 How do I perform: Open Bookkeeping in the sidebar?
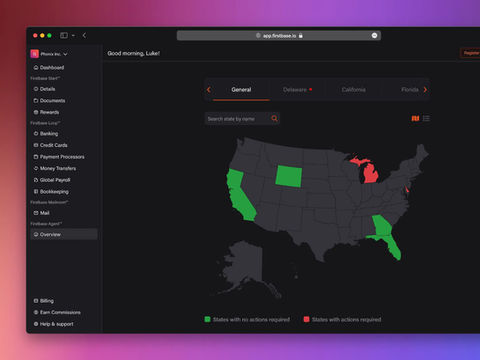pos(51,192)
